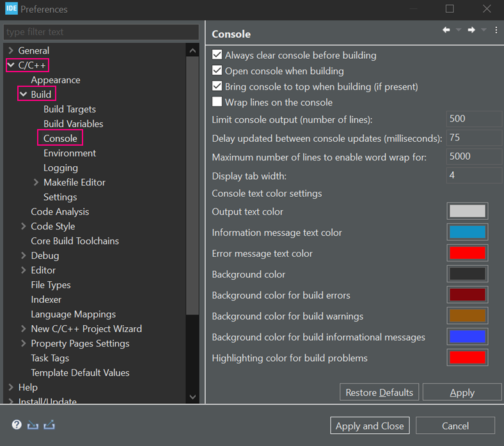Uncheck Always clear console before building
The image size is (504, 446).
pos(217,56)
